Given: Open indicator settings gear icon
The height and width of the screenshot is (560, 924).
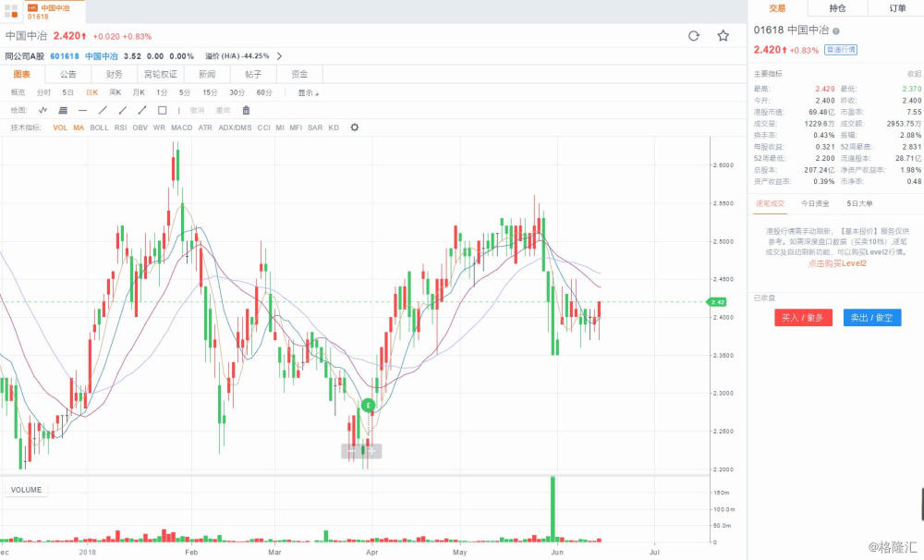Looking at the screenshot, I should pyautogui.click(x=354, y=128).
